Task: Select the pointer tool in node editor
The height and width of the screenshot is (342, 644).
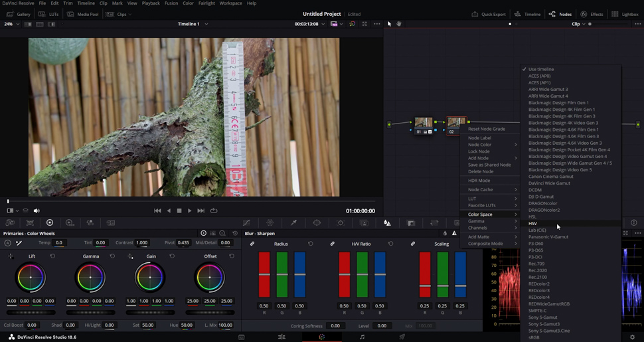Action: point(389,24)
